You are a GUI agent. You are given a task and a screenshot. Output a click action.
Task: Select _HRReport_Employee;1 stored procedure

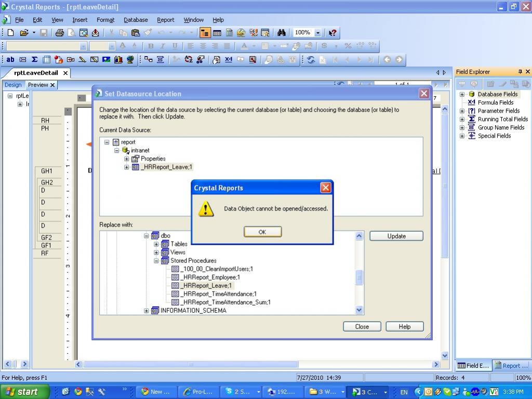click(x=210, y=277)
